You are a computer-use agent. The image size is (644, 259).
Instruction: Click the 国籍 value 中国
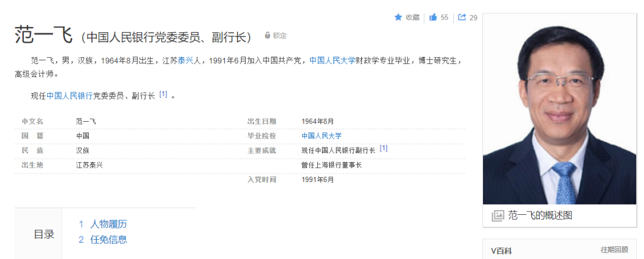82,136
